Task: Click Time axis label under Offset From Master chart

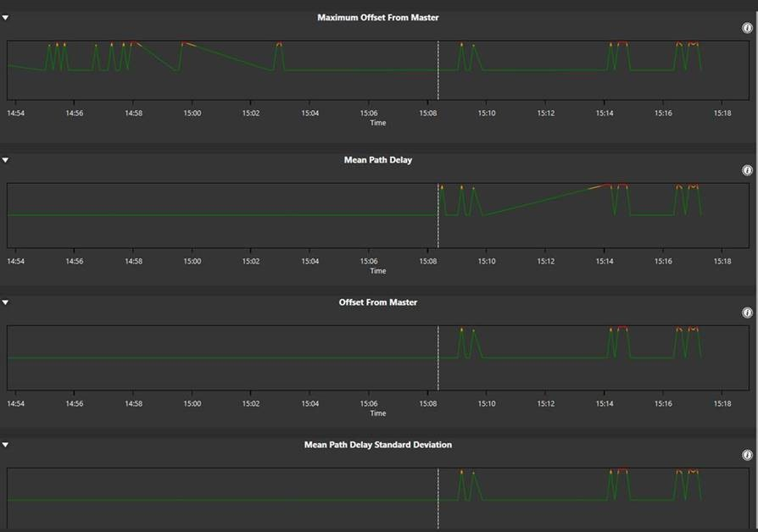Action: [378, 413]
